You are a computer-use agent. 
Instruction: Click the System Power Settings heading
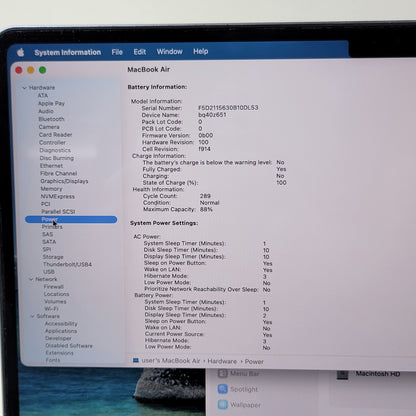point(164,223)
